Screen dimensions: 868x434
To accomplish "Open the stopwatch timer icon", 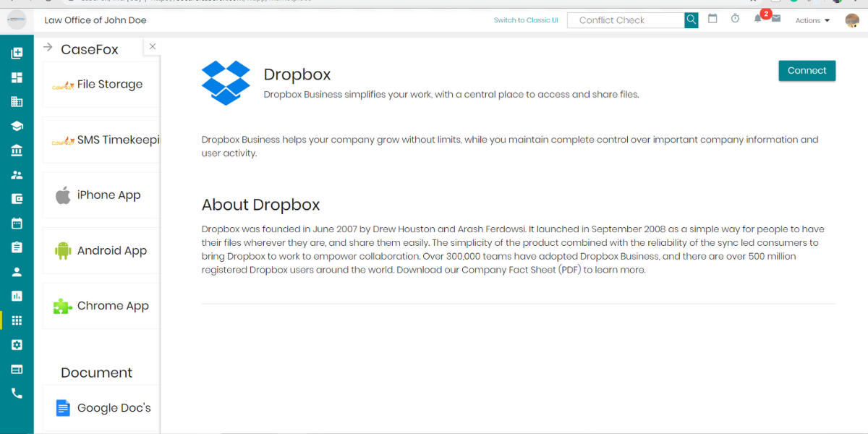I will [x=735, y=19].
